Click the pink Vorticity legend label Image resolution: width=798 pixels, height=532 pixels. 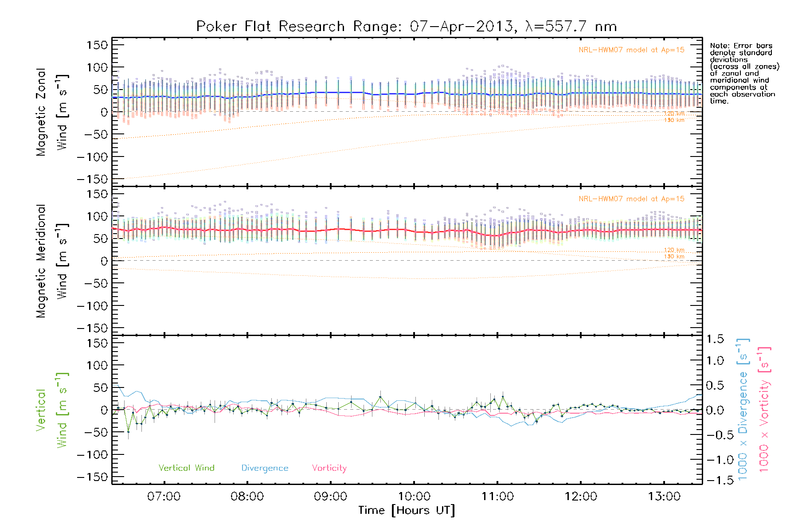[329, 468]
